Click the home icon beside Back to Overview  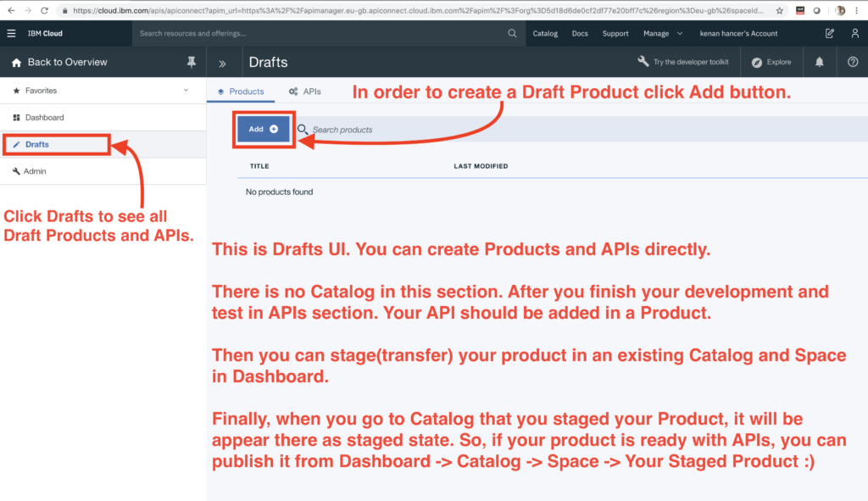(x=17, y=63)
